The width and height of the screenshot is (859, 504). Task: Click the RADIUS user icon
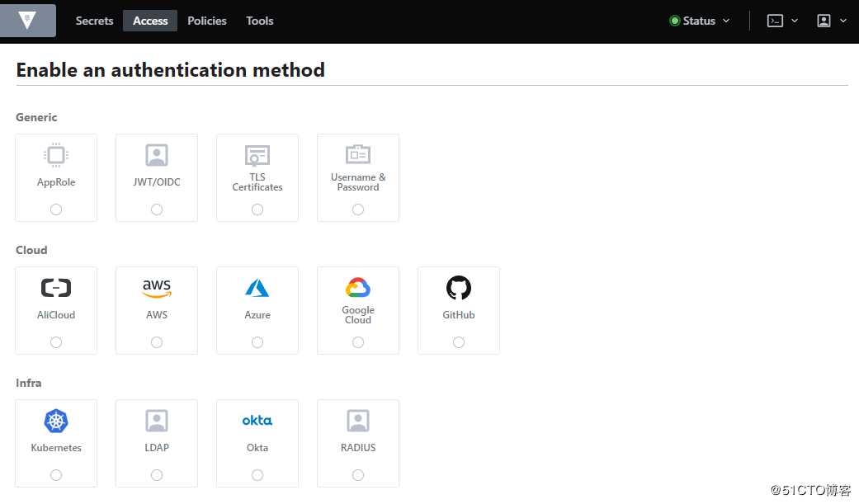tap(358, 421)
